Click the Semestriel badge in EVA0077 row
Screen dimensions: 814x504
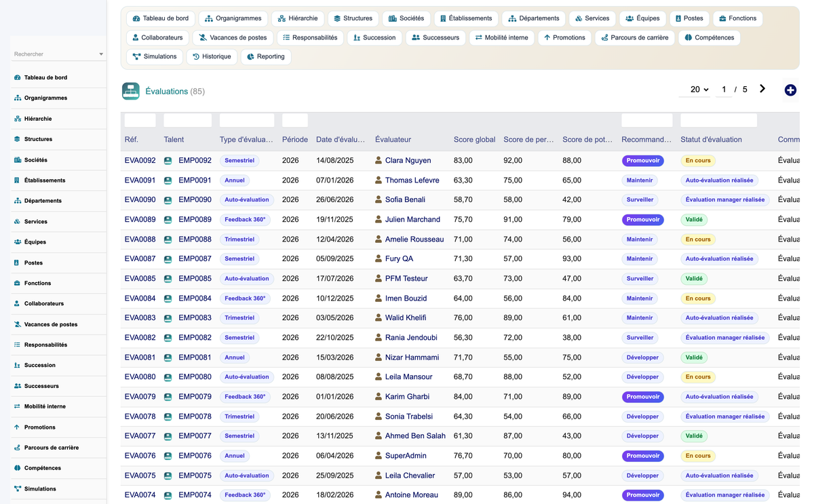239,436
